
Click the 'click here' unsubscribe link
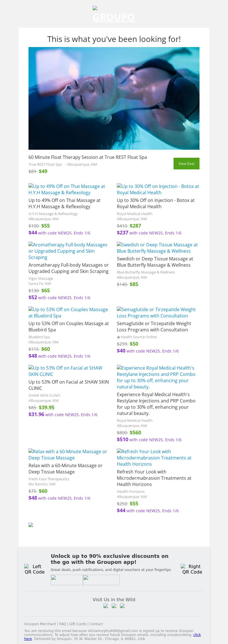(x=197, y=635)
